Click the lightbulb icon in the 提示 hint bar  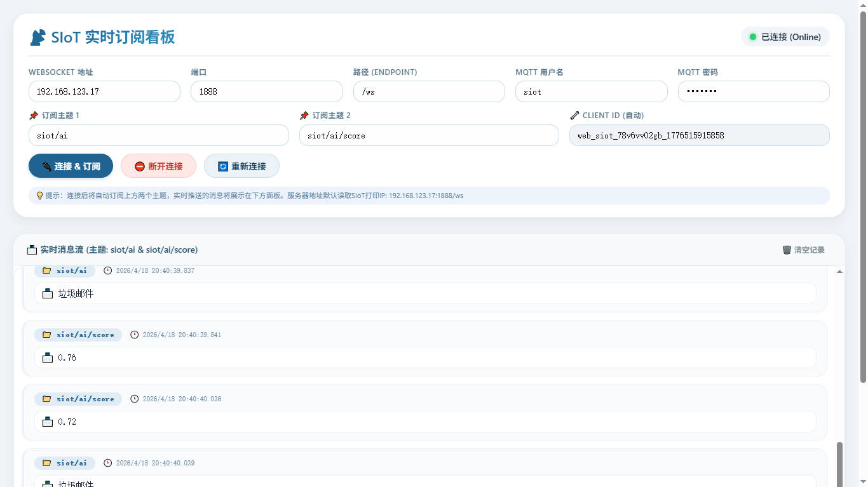40,196
